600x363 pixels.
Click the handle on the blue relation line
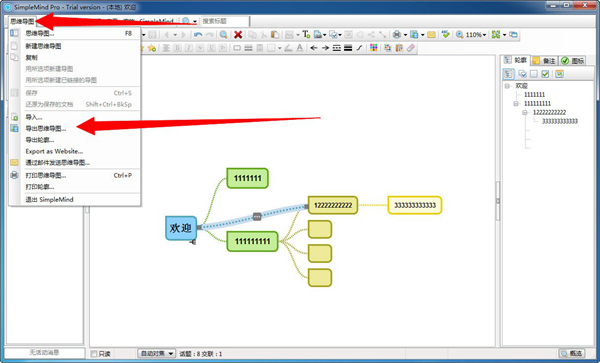257,217
